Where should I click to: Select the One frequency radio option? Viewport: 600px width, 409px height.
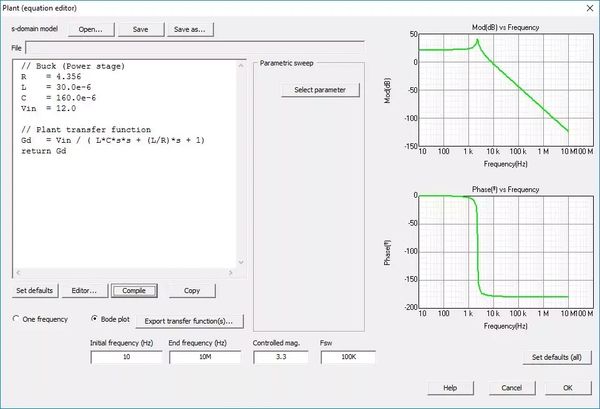click(x=16, y=320)
